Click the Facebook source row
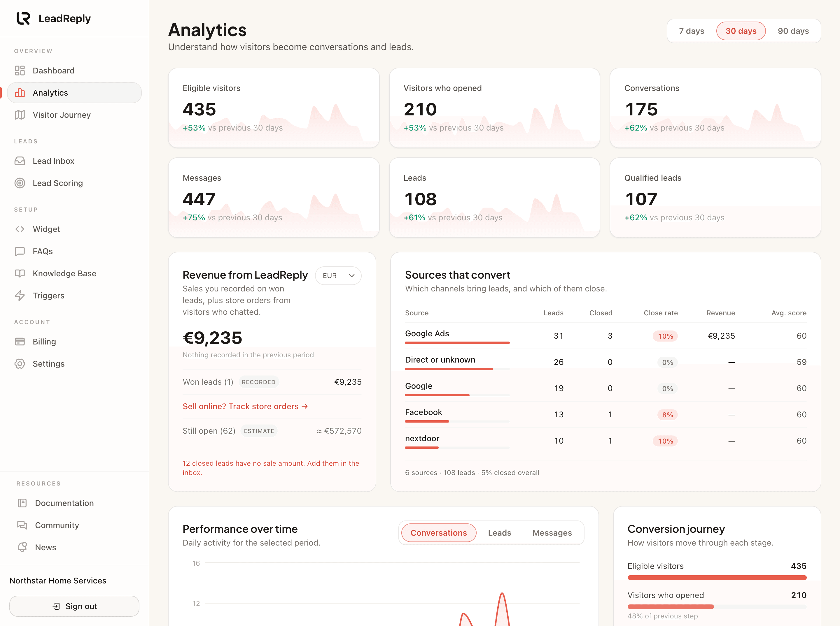The width and height of the screenshot is (840, 626). point(605,415)
